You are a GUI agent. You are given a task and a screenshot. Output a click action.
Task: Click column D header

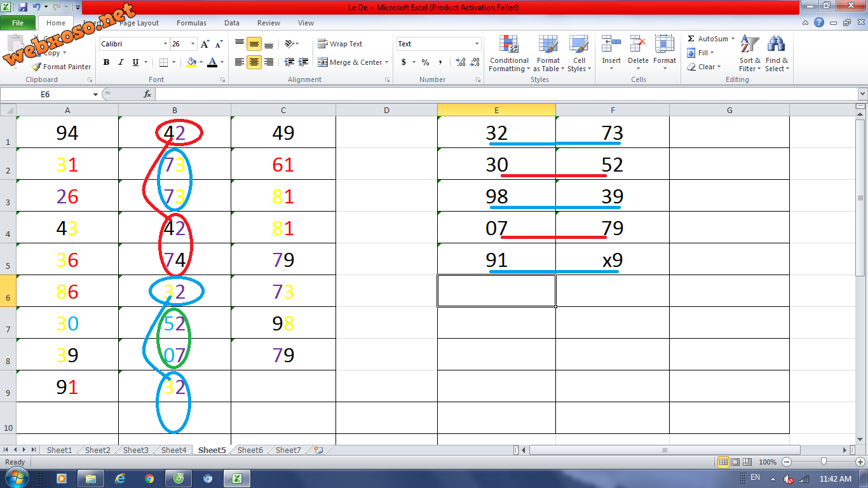click(386, 111)
